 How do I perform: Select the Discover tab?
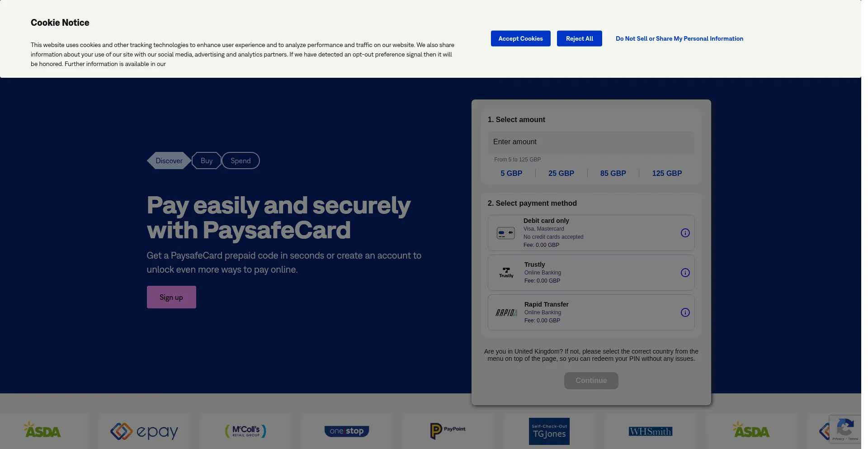(169, 161)
